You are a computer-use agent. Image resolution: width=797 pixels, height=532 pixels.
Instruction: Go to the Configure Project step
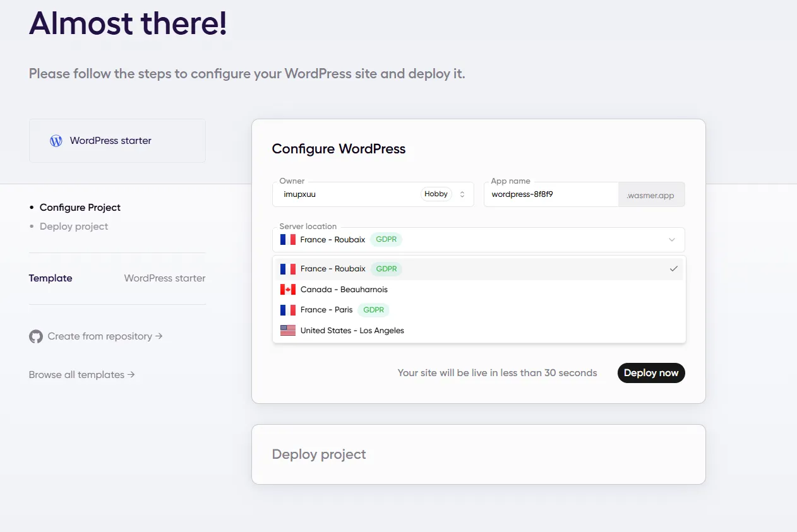[x=80, y=208]
